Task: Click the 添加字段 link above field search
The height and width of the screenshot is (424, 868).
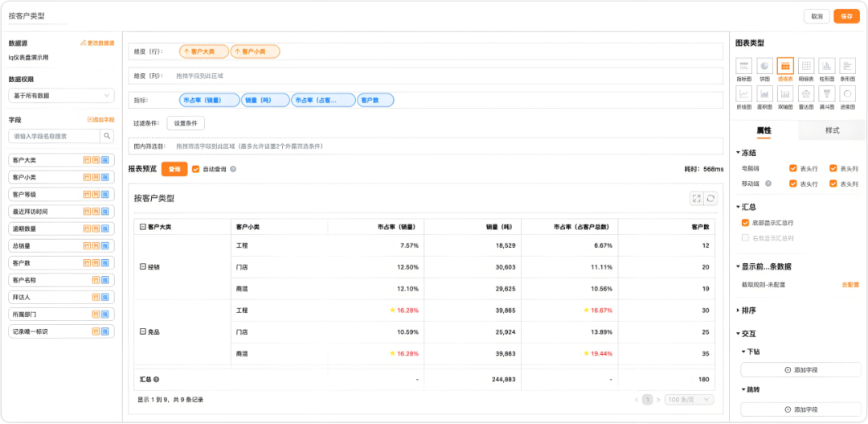Action: (100, 120)
